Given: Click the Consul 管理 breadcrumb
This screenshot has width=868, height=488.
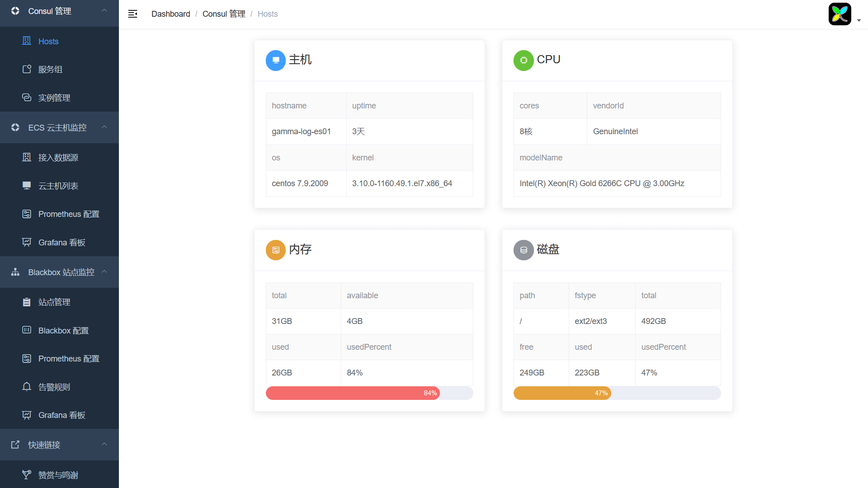Looking at the screenshot, I should coord(224,14).
